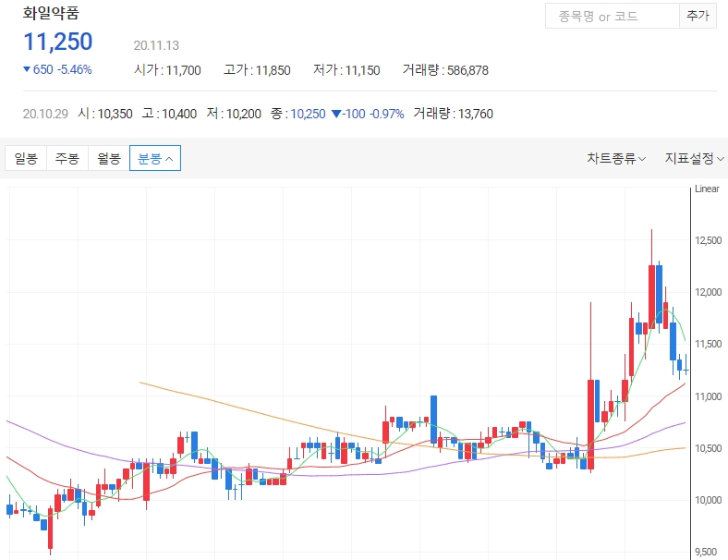
Task: Click the volume 거래량 586,878
Action: [x=445, y=70]
